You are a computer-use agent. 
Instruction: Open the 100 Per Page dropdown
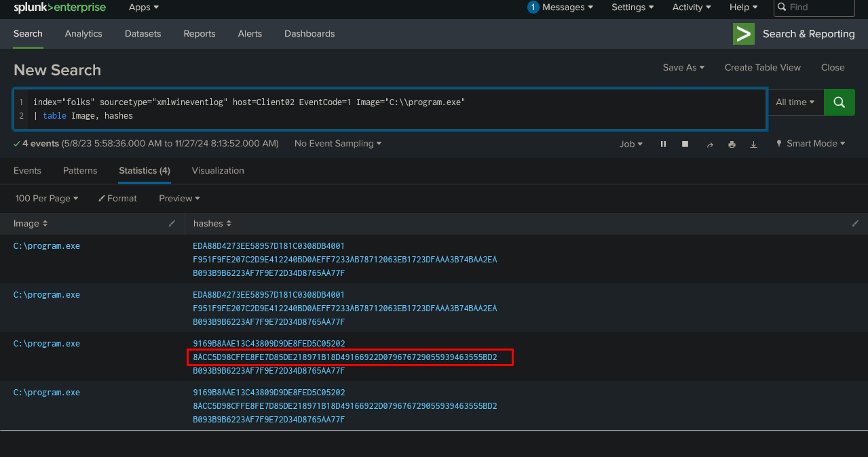coord(46,199)
